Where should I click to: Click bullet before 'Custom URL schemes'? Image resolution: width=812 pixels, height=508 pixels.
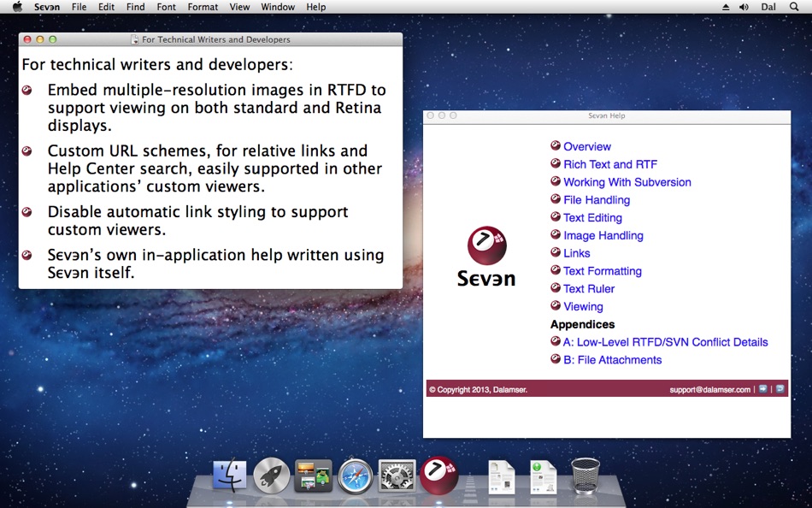click(x=27, y=151)
